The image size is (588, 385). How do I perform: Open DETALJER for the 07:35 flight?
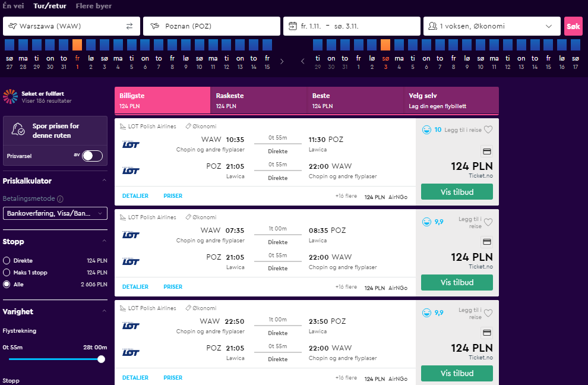pyautogui.click(x=135, y=287)
